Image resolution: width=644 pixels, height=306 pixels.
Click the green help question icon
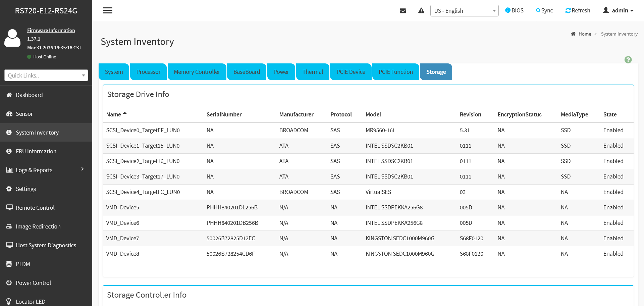628,60
